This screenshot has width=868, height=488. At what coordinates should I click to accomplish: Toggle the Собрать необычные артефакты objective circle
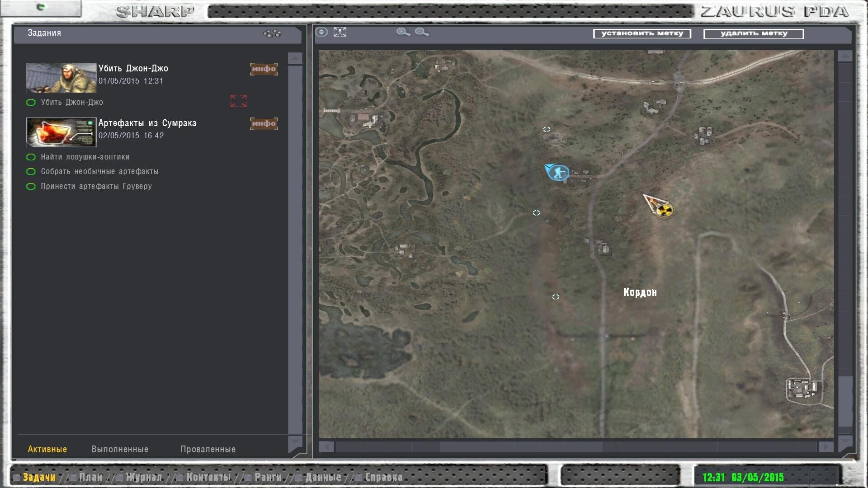tap(31, 172)
